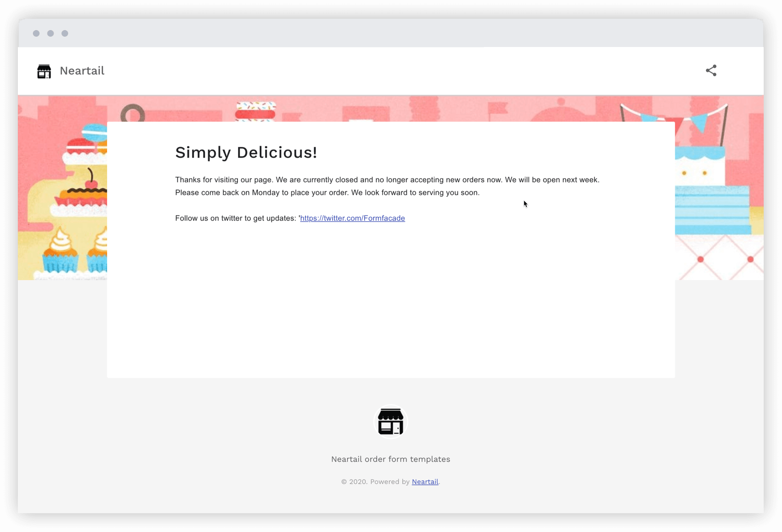Open the https://twitter.com/Formfacade link
This screenshot has width=782, height=532.
pyautogui.click(x=352, y=218)
